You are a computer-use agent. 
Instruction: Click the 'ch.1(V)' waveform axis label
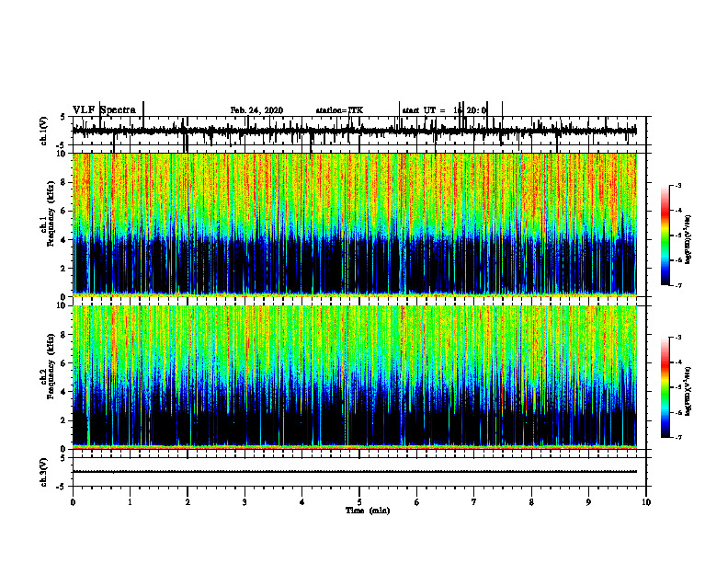point(44,131)
